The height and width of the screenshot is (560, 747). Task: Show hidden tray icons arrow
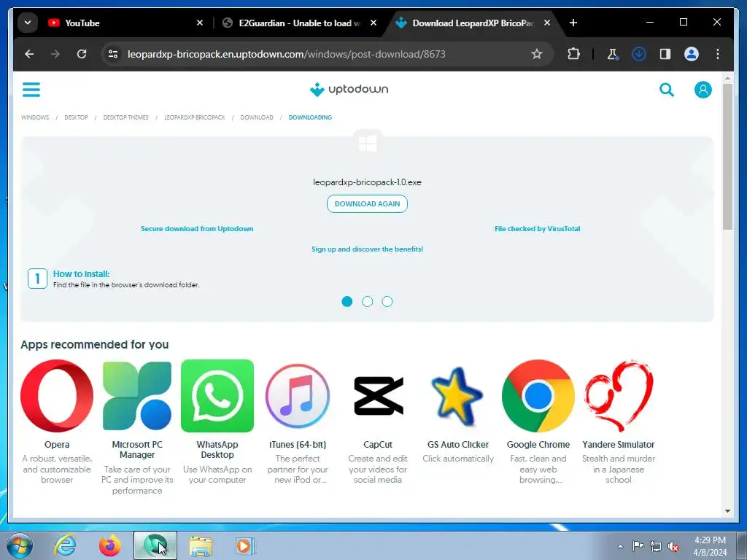(620, 546)
